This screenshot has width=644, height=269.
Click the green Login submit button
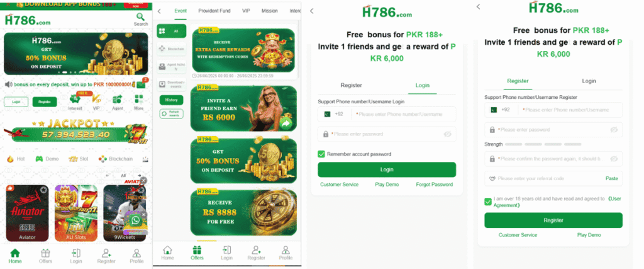(x=387, y=169)
